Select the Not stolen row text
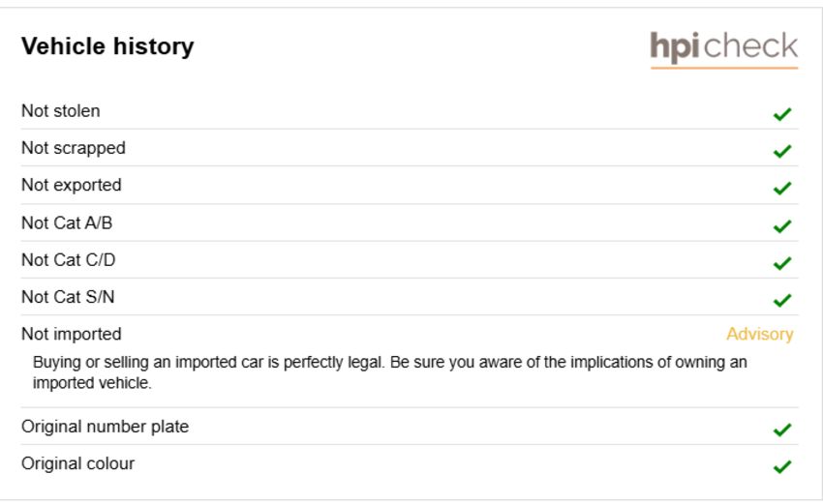 [x=60, y=111]
